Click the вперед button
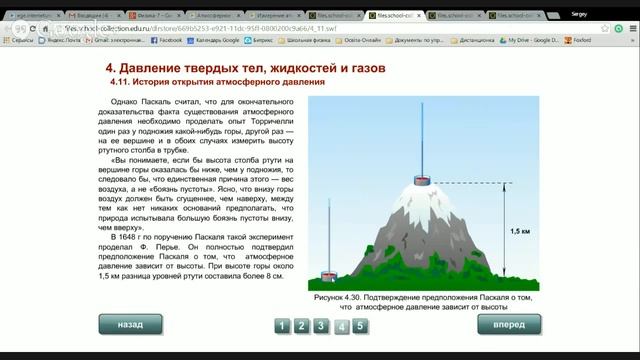Viewport: 640px width, 360px height. tap(509, 324)
